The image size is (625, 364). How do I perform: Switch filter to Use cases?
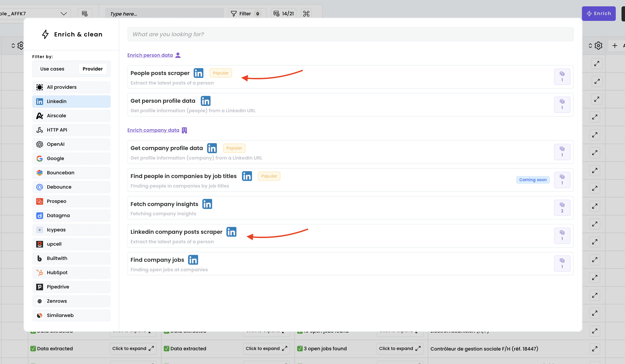[x=52, y=69]
